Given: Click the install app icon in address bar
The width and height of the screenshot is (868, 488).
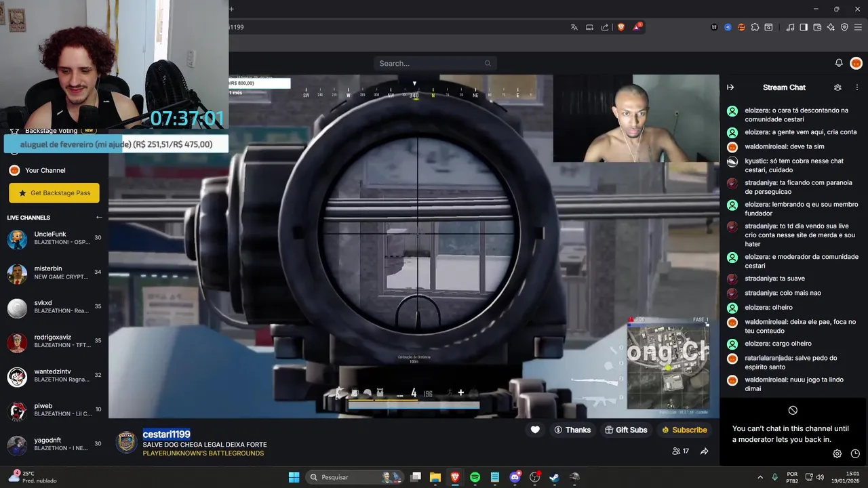Looking at the screenshot, I should pyautogui.click(x=589, y=27).
